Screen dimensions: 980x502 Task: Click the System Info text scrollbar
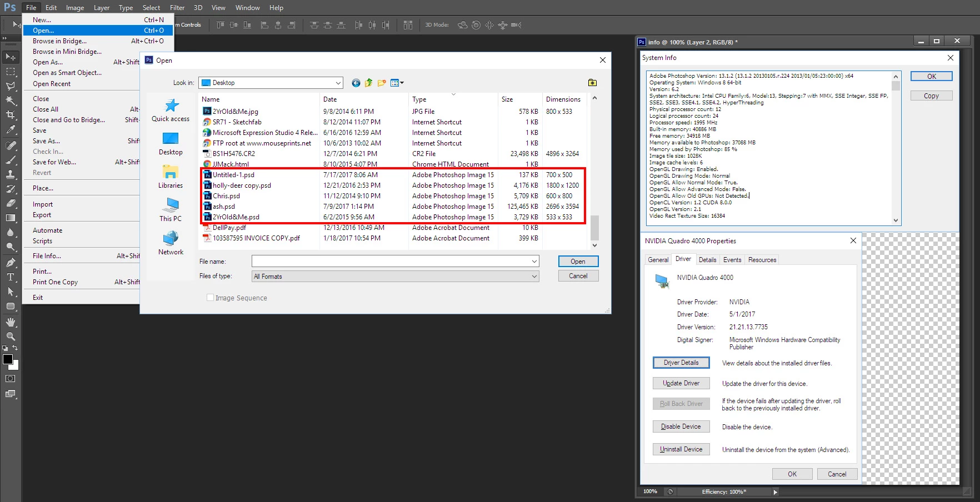point(896,148)
